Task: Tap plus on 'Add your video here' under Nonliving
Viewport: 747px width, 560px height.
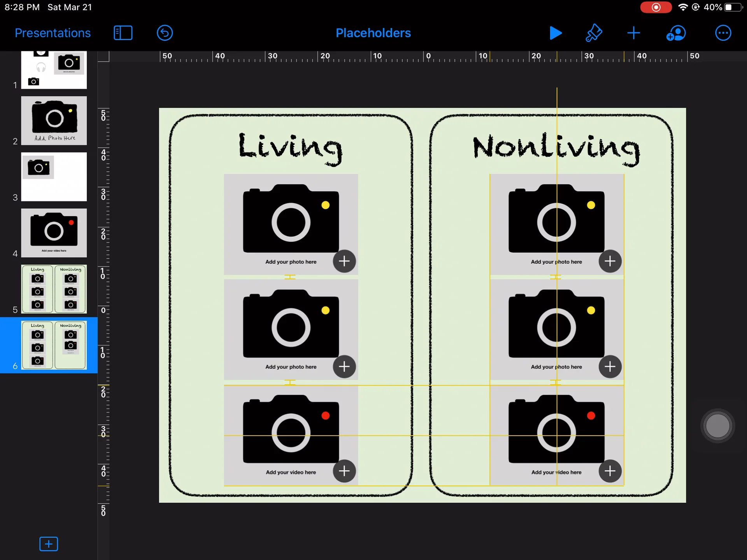Action: pos(610,471)
